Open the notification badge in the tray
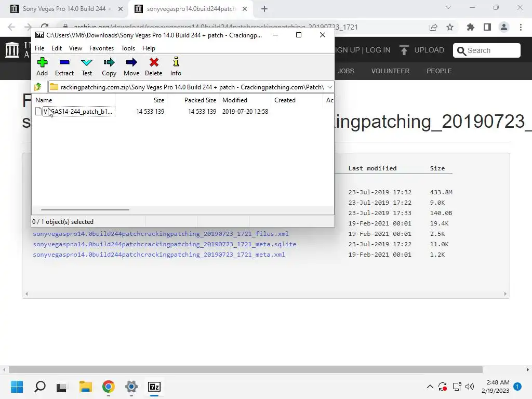Viewport: 532px width, 399px height. (x=517, y=387)
